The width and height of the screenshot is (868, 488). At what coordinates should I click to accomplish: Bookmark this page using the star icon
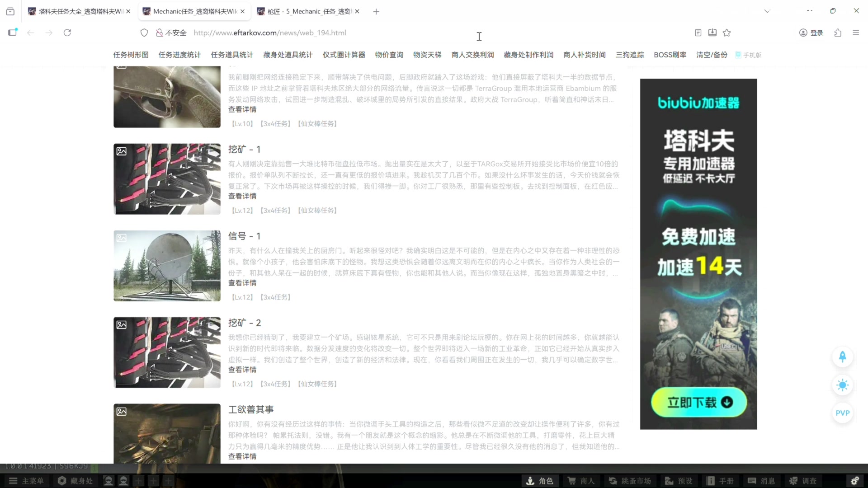(x=727, y=33)
